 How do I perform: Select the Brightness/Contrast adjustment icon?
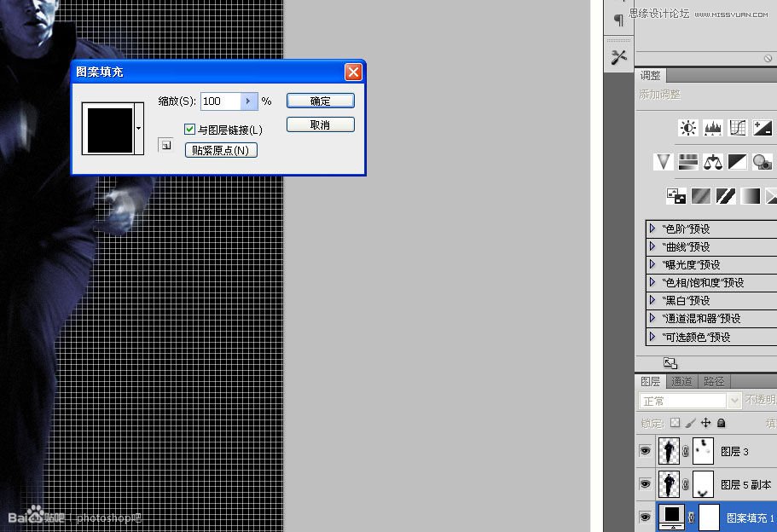pos(688,127)
